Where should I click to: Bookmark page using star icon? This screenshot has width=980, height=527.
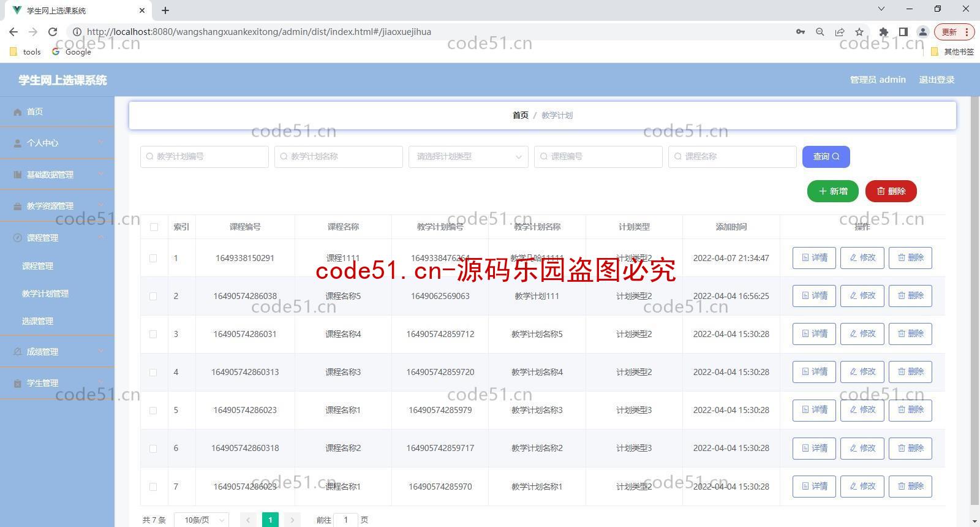click(x=859, y=32)
